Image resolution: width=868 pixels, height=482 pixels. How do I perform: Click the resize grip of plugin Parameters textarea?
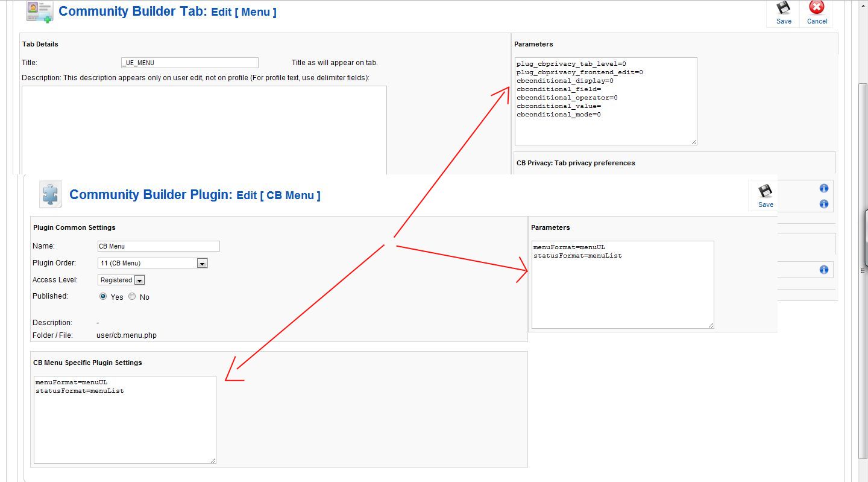pyautogui.click(x=711, y=325)
